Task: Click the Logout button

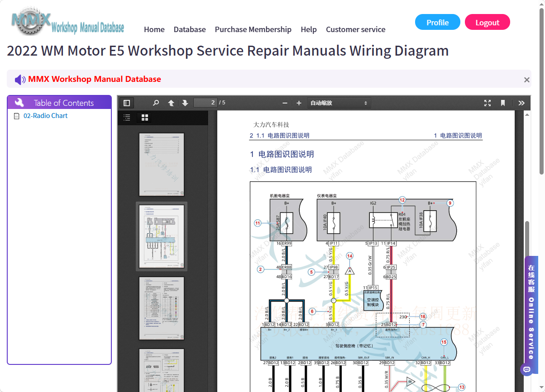Action: [488, 22]
